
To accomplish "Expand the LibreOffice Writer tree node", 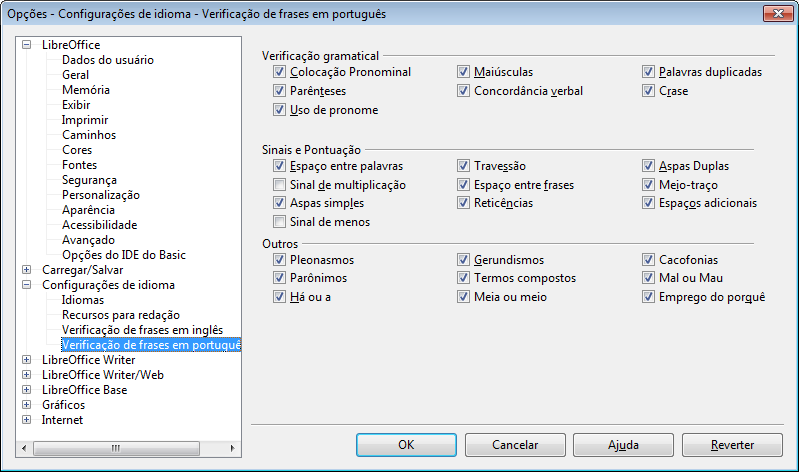I will (27, 360).
